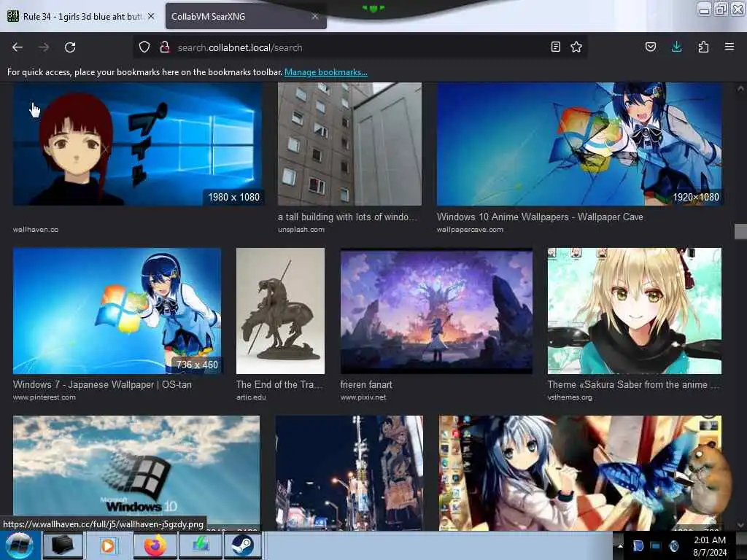
Task: Click the page scrollbar thumb
Action: pos(740,231)
